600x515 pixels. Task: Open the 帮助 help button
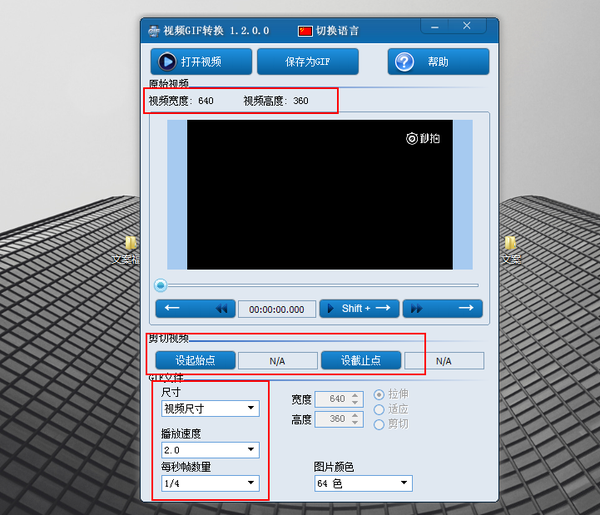pos(438,62)
